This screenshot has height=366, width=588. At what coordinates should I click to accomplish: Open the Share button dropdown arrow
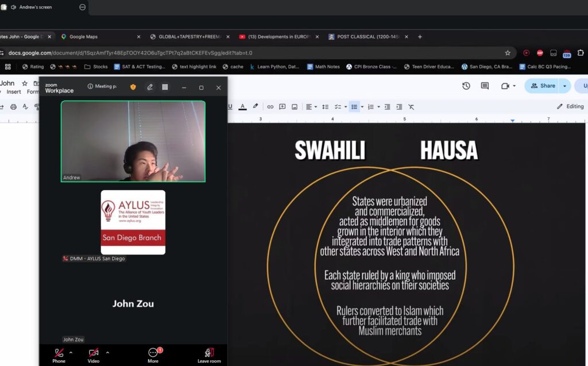pyautogui.click(x=564, y=86)
